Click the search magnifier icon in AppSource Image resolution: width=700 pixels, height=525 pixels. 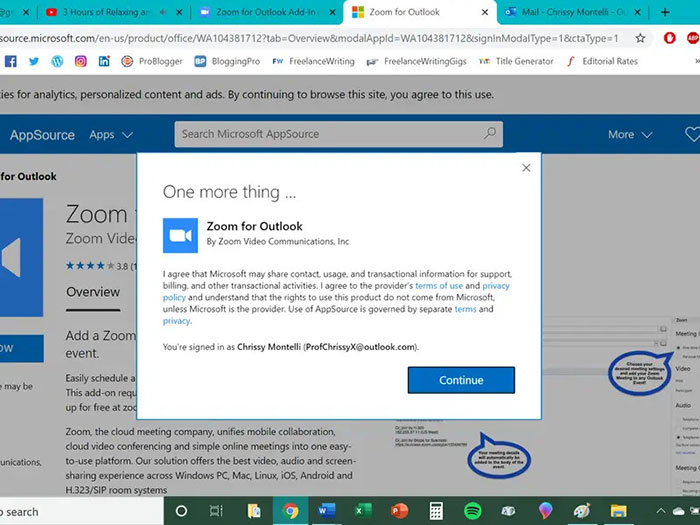pyautogui.click(x=490, y=133)
